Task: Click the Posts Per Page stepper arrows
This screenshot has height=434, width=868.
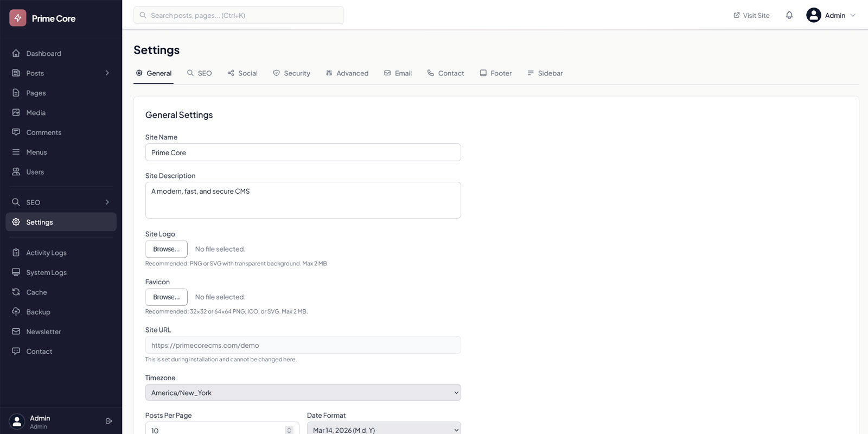Action: (289, 430)
